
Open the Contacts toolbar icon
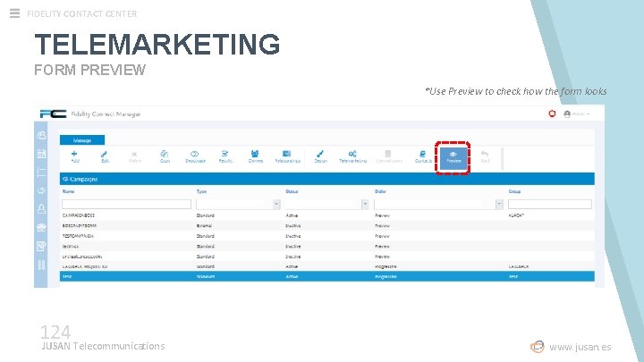pyautogui.click(x=422, y=156)
